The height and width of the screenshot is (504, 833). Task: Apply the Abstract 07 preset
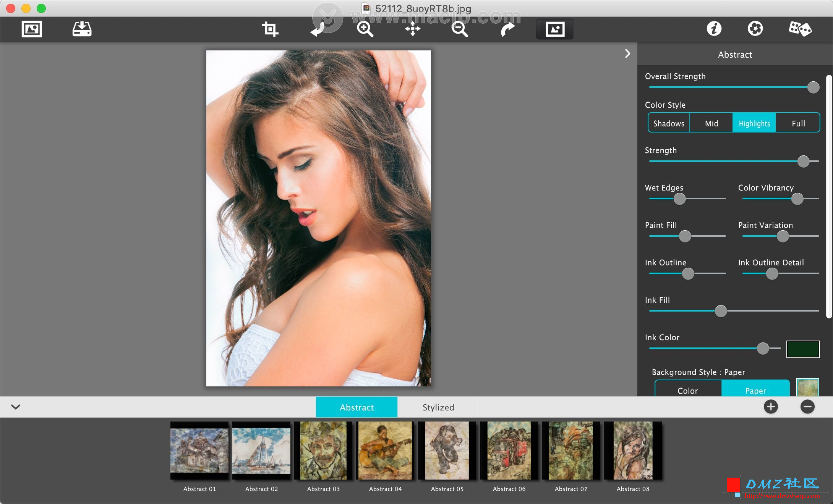point(571,451)
